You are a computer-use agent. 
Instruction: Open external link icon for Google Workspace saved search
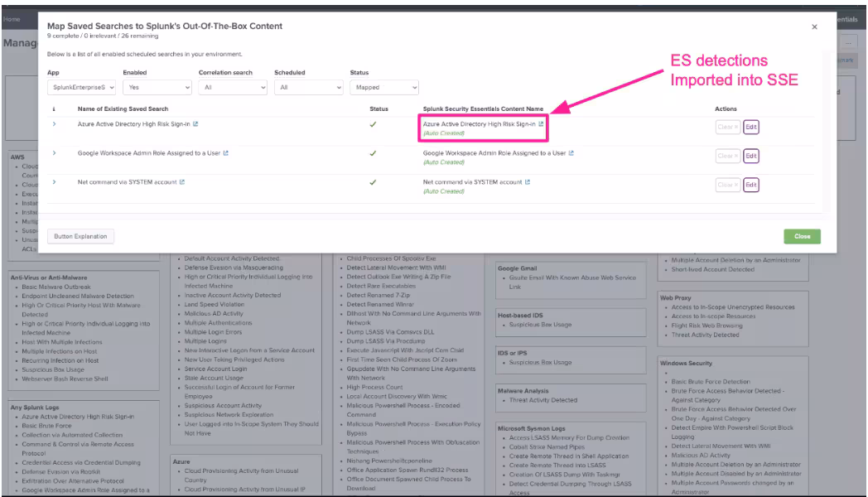pyautogui.click(x=225, y=153)
